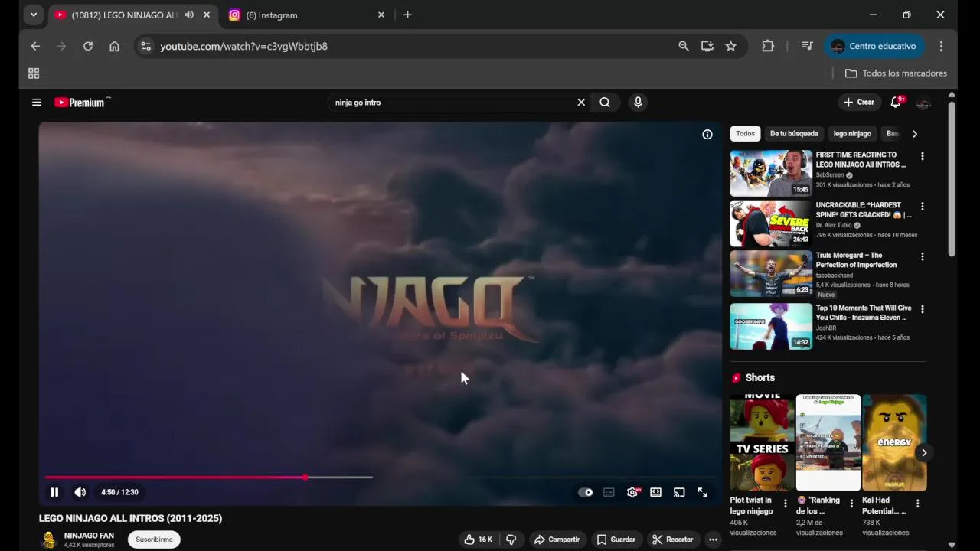
Task: Enter fullscreen video mode
Action: (x=703, y=493)
